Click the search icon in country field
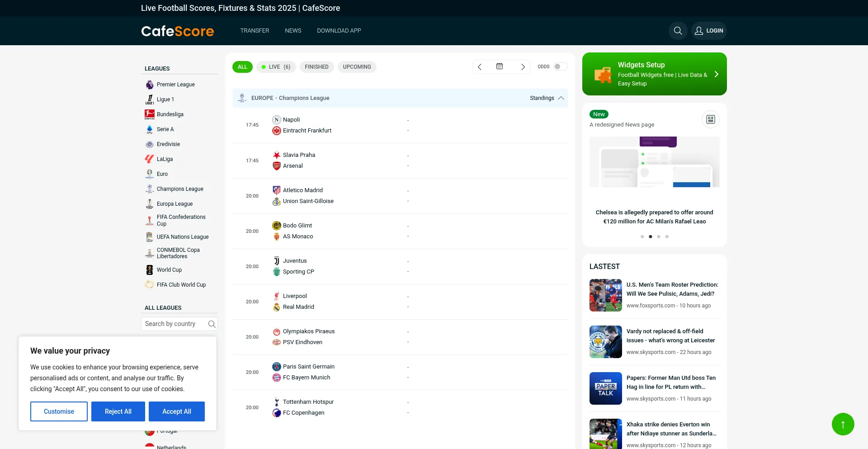The width and height of the screenshot is (868, 449). 212,324
